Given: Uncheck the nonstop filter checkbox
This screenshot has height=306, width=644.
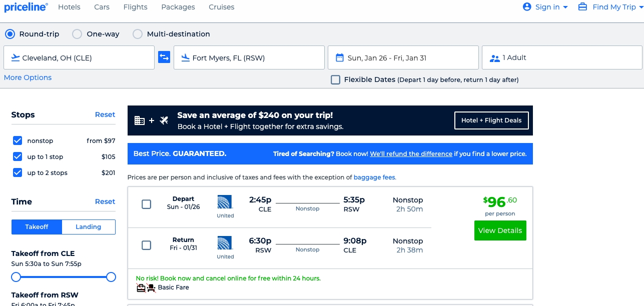Looking at the screenshot, I should coord(18,140).
